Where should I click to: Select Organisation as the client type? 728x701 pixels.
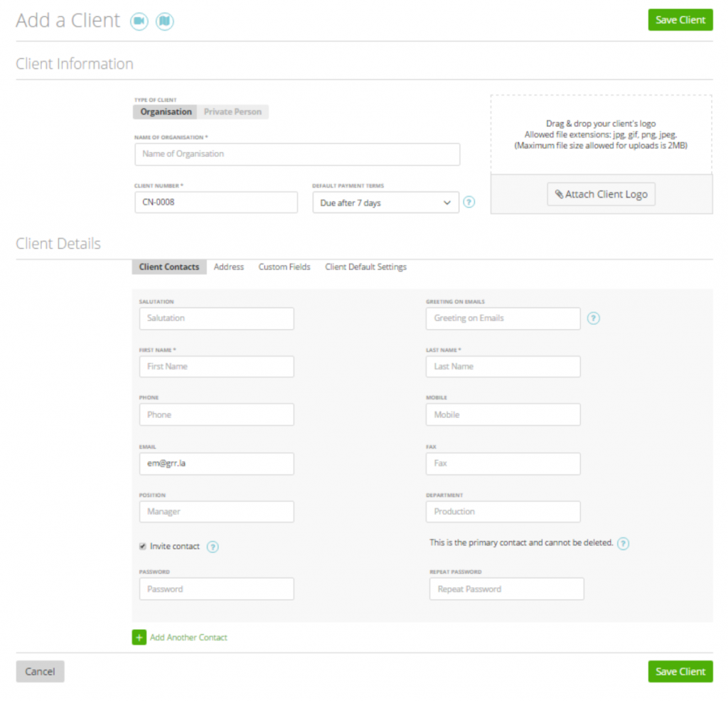coord(165,112)
